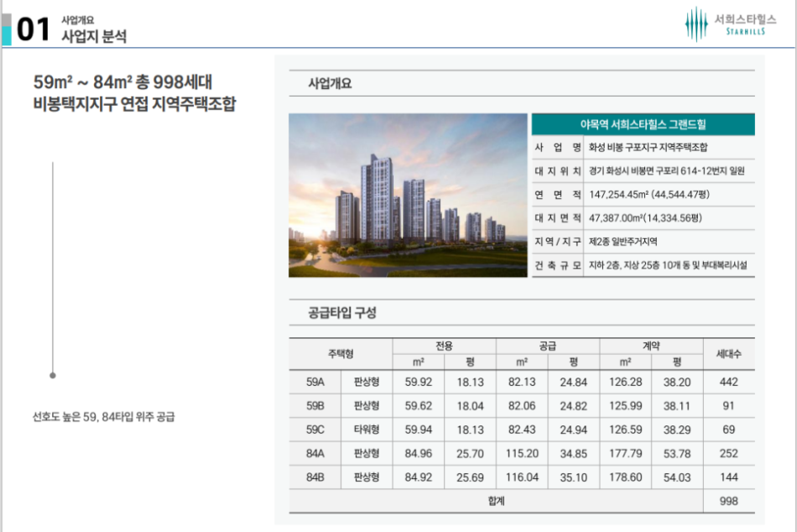Click the 59A row type cell

coord(315,382)
